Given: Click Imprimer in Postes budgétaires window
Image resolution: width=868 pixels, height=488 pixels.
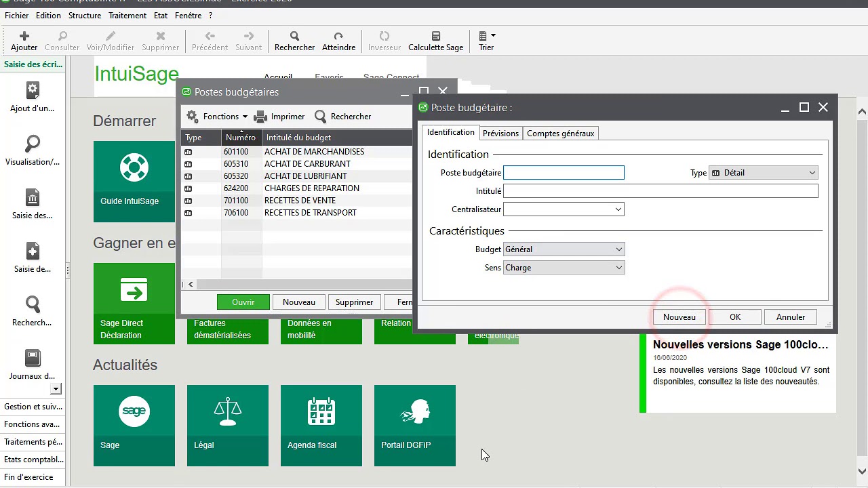Looking at the screenshot, I should [279, 117].
